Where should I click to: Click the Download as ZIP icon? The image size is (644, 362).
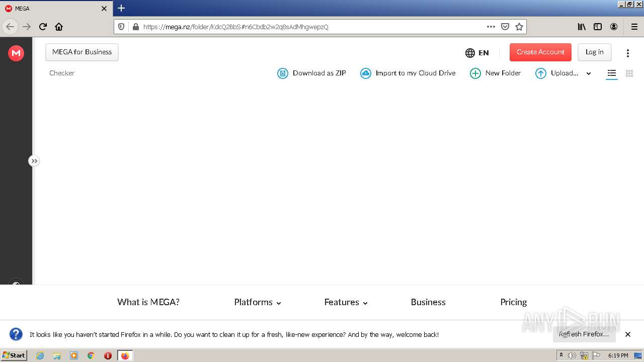click(x=283, y=73)
